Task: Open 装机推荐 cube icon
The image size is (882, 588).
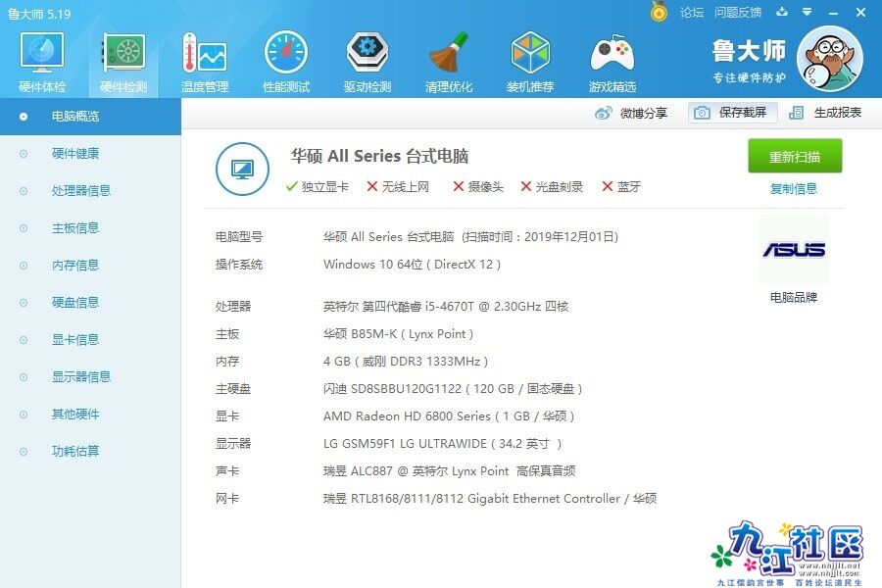Action: pos(530,61)
